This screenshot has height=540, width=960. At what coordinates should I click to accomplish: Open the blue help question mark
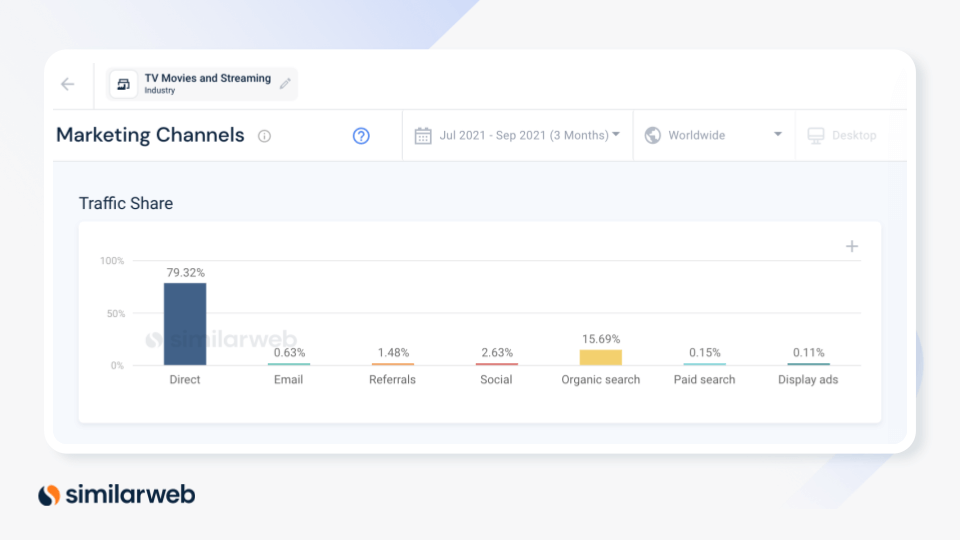coord(361,136)
